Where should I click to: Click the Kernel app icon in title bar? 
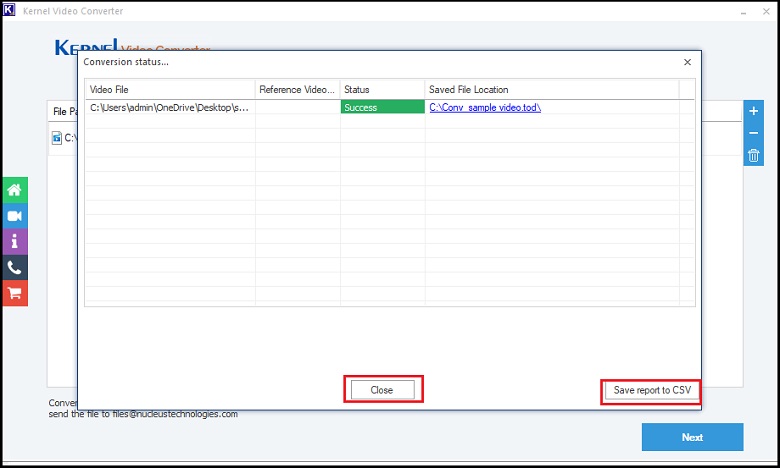[x=9, y=10]
